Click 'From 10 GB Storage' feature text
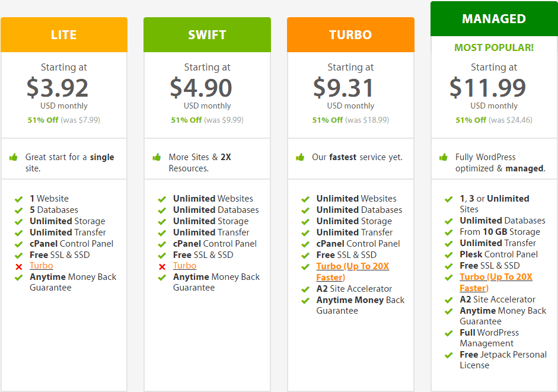The width and height of the screenshot is (558, 392). [x=500, y=232]
